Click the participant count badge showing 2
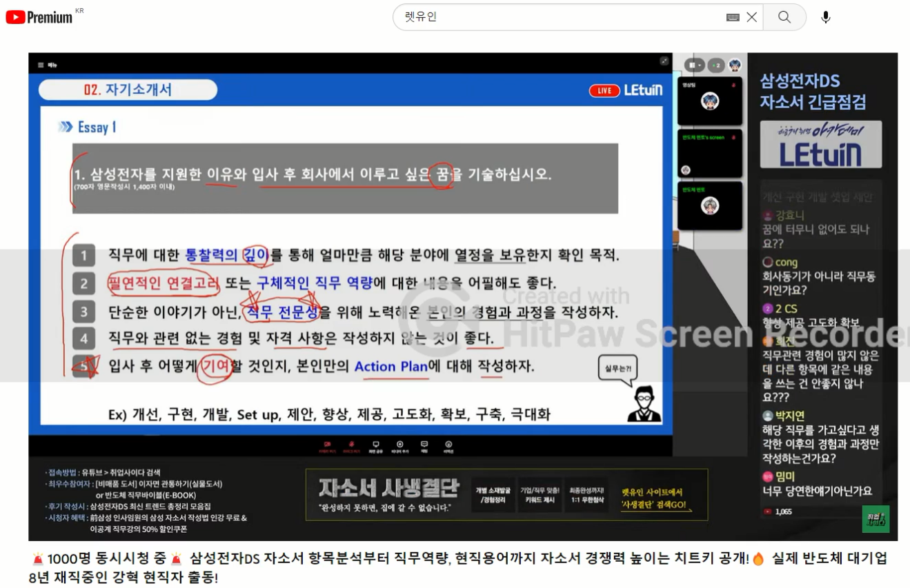Image resolution: width=910 pixels, height=588 pixels. click(715, 65)
